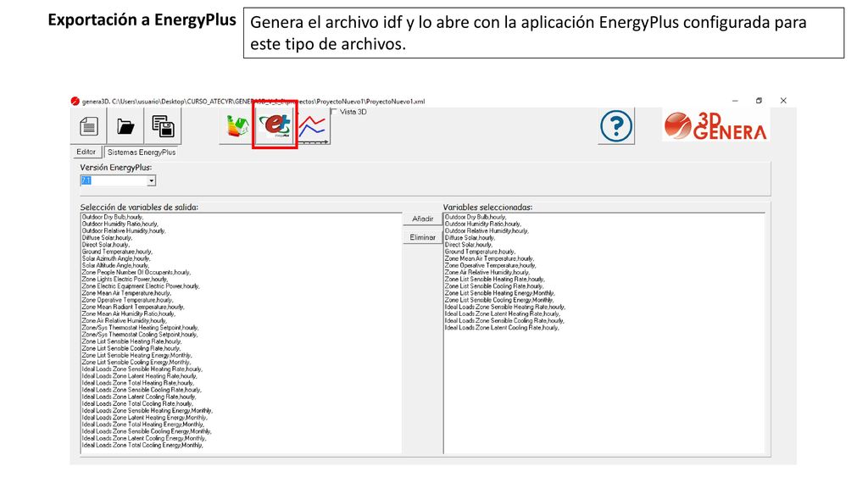The width and height of the screenshot is (868, 488).
Task: Select Zone List Sensible Cooling Energy,Monthly in Variables seleccionadas
Action: [500, 300]
